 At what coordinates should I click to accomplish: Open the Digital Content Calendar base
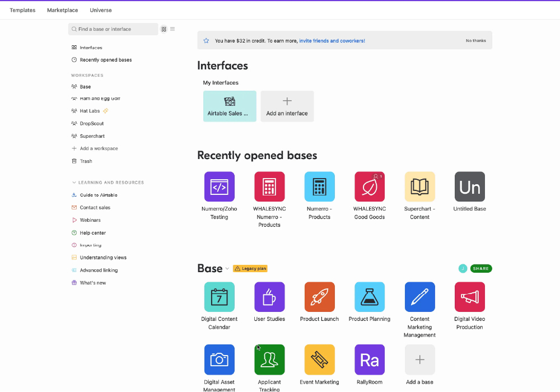tap(219, 297)
